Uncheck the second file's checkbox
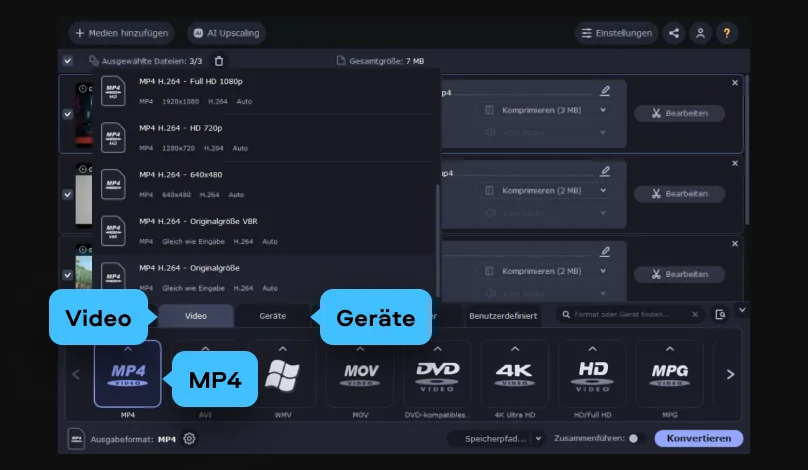 click(x=68, y=194)
